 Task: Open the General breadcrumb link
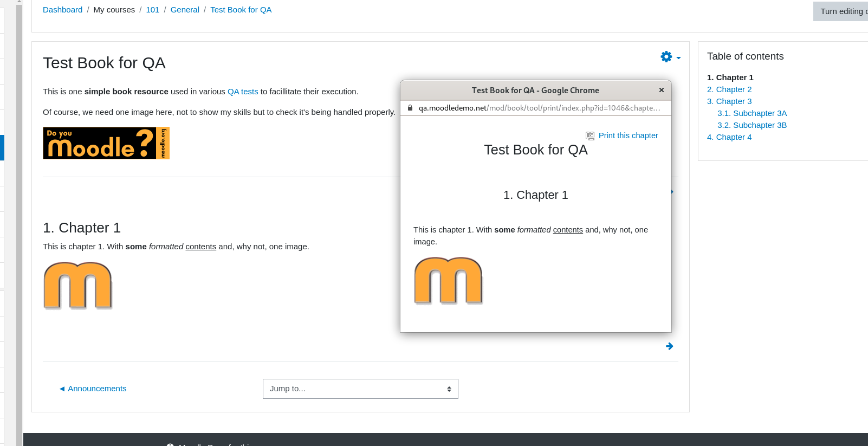pos(185,10)
